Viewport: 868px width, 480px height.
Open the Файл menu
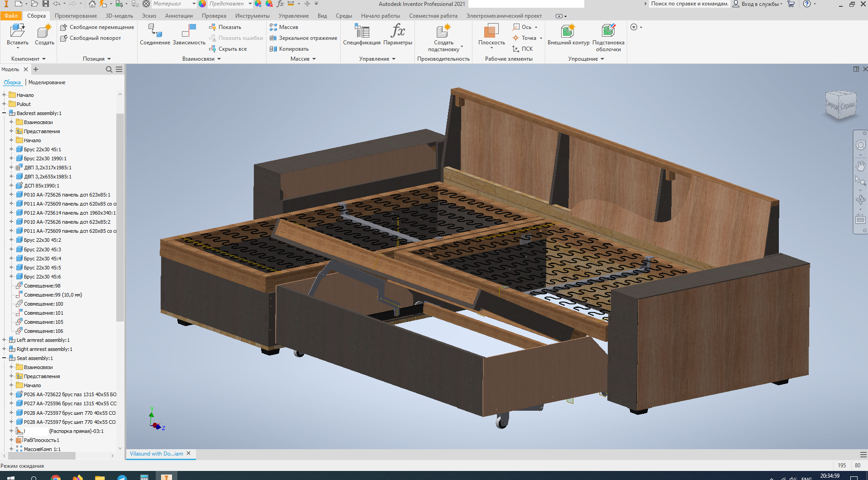(11, 16)
